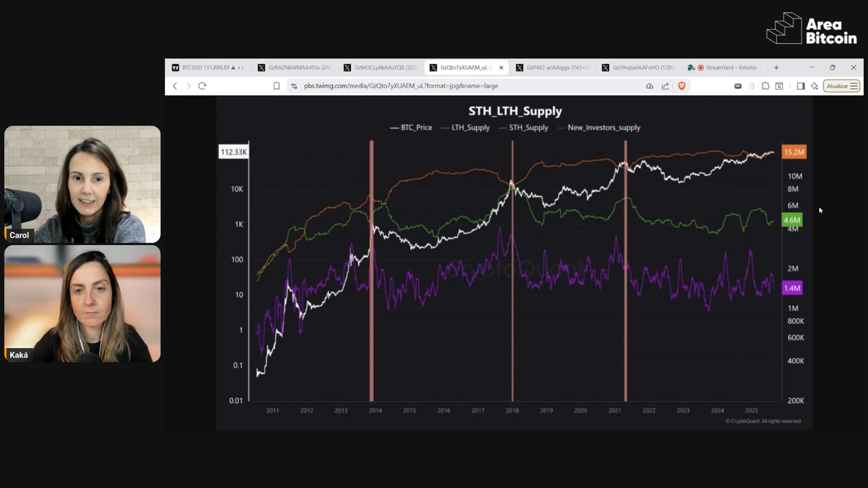Click the Brave Shields lion icon
The width and height of the screenshot is (868, 488).
(x=682, y=86)
